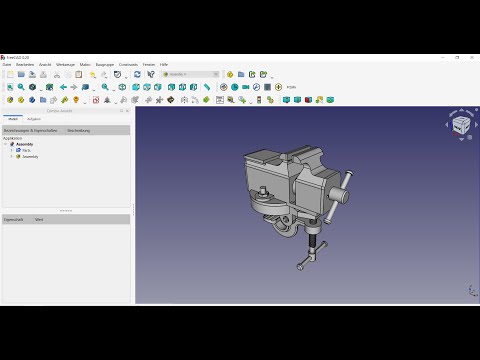Open the Werkzeuge menu

[x=65, y=64]
